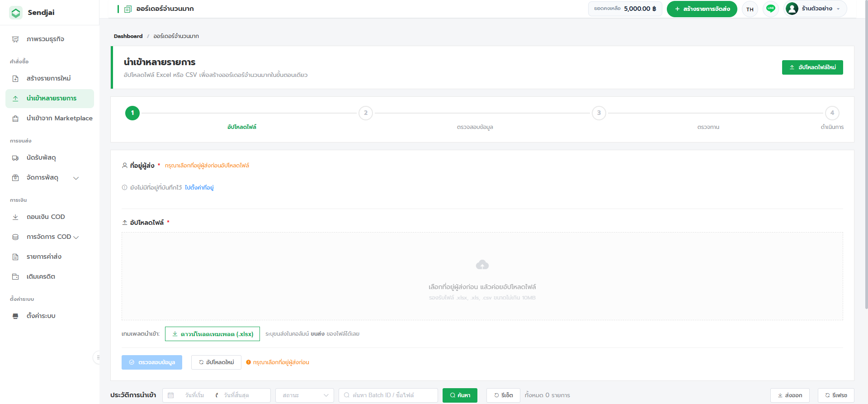Open ตั้งค่าระบบ settings

point(50,316)
